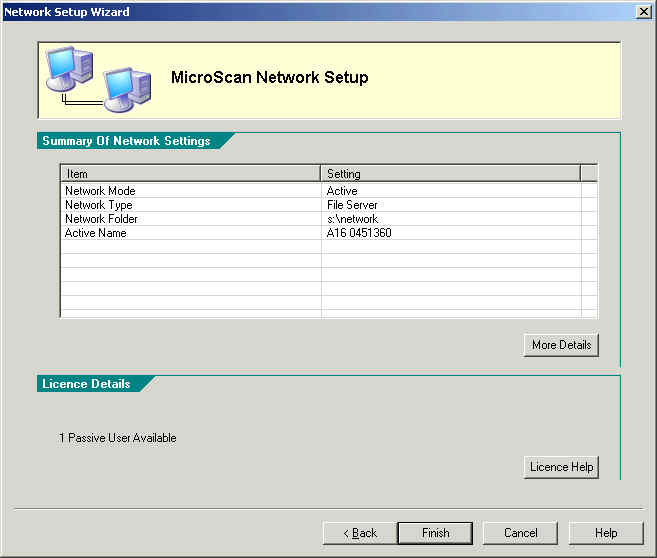This screenshot has height=558, width=657.
Task: Click the File Server setting value
Action: point(352,205)
